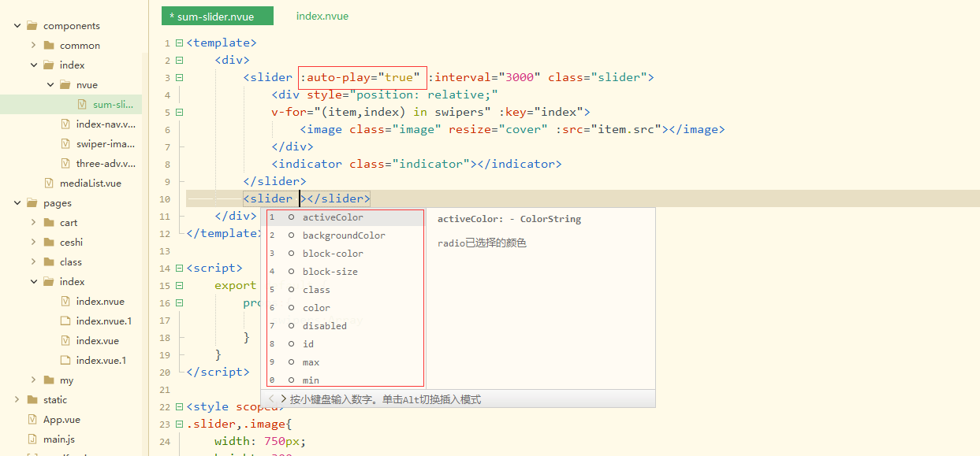Expand the class folder chevron
The width and height of the screenshot is (980, 456).
pyautogui.click(x=34, y=262)
